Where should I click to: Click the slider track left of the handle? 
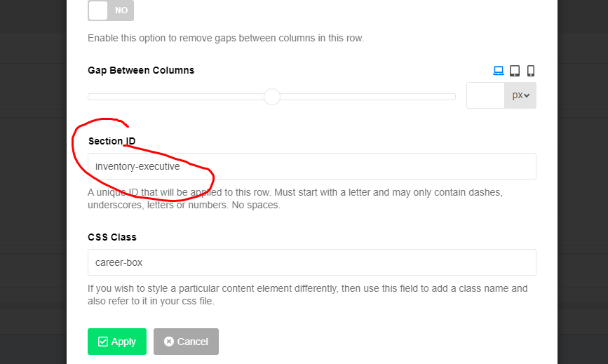click(x=175, y=97)
